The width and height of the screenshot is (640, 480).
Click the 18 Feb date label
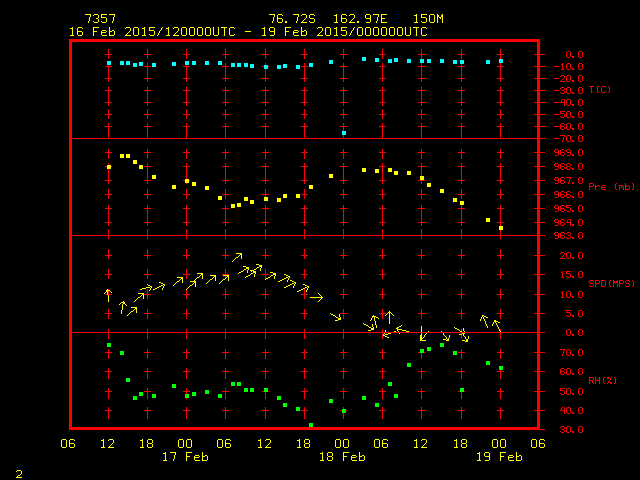(342, 457)
